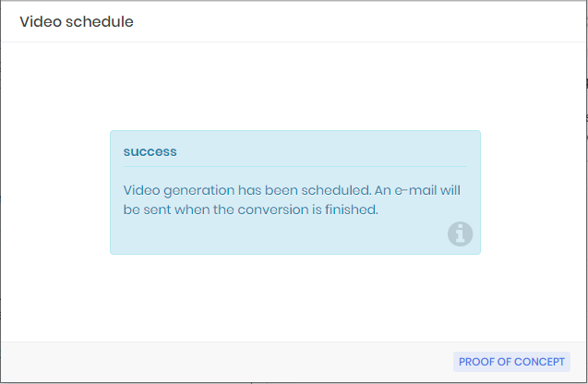Click the info icon in success alert
588x384 pixels.
(x=460, y=234)
